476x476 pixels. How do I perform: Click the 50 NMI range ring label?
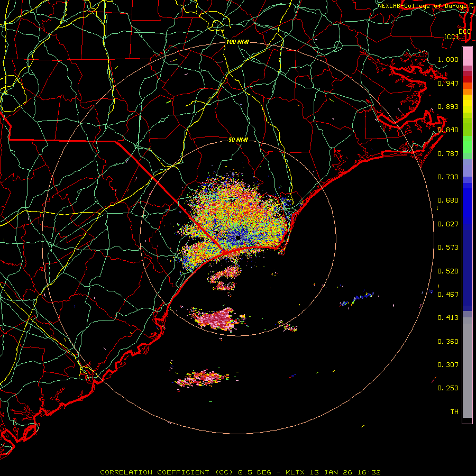click(238, 140)
